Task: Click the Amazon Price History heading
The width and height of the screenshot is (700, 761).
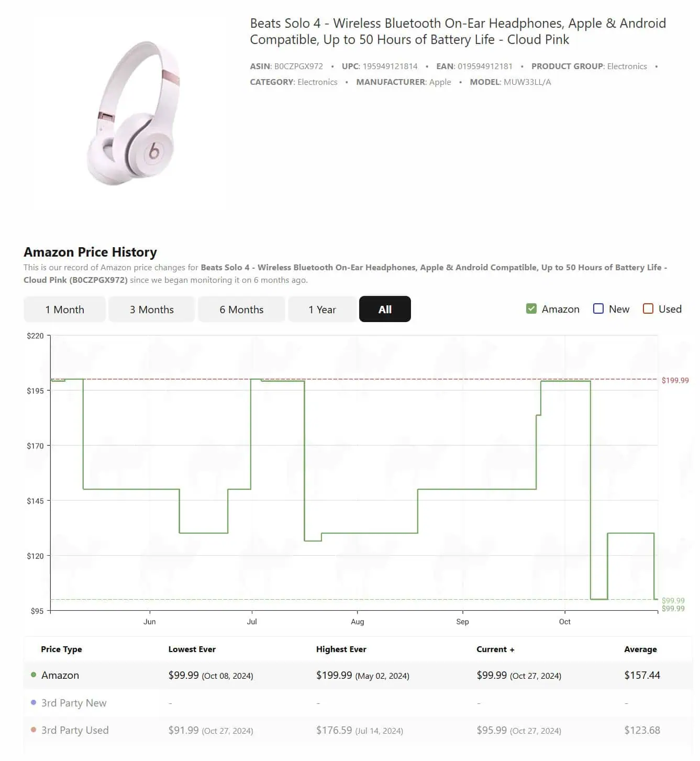Action: [x=90, y=252]
